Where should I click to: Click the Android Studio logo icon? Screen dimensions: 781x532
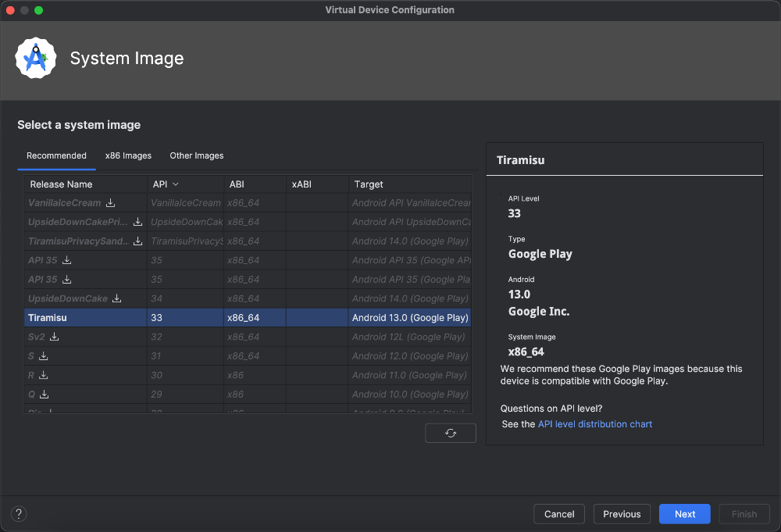pos(35,59)
